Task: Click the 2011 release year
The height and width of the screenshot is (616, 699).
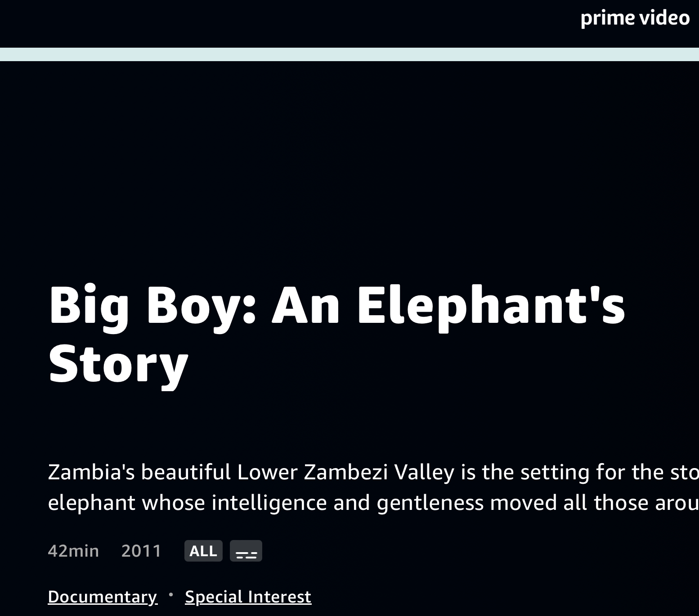Action: pyautogui.click(x=141, y=551)
